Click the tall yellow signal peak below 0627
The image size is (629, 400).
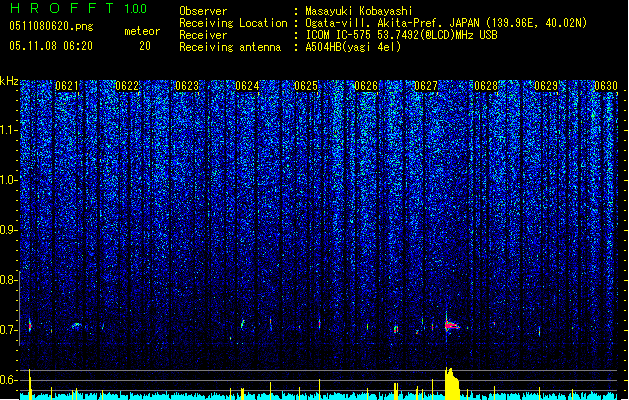452,384
